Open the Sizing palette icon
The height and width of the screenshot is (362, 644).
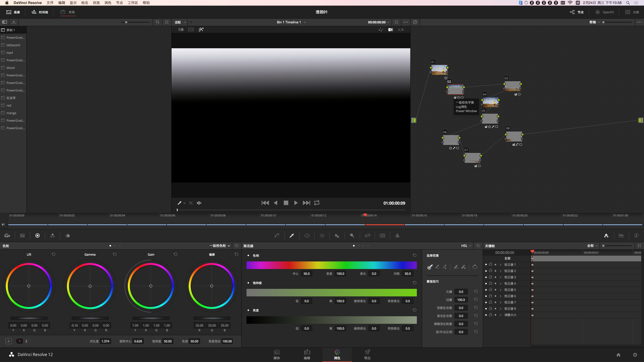tap(367, 236)
